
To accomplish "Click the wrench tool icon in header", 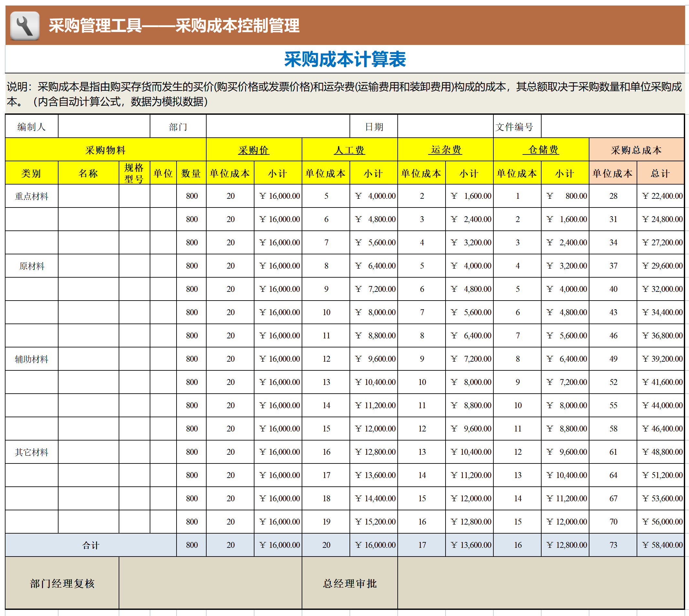I will coord(25,26).
